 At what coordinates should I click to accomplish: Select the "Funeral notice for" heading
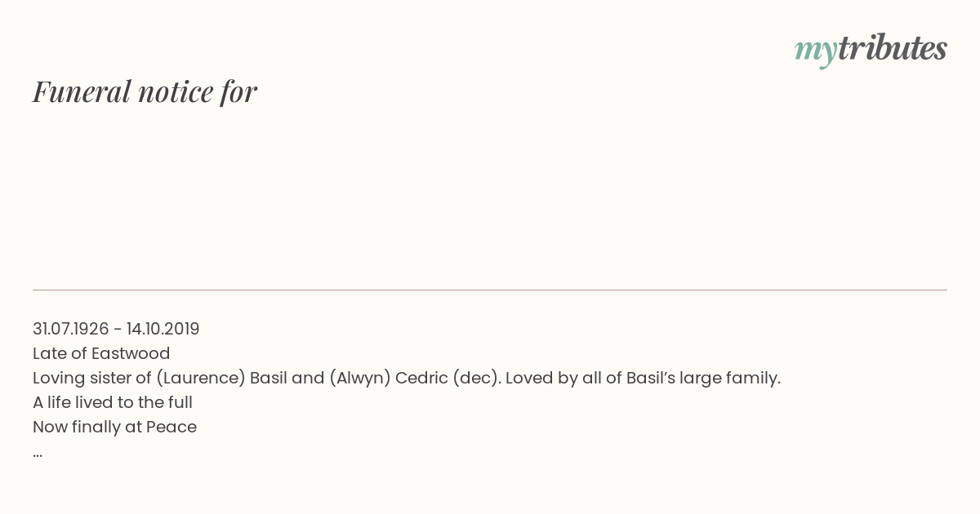point(145,91)
